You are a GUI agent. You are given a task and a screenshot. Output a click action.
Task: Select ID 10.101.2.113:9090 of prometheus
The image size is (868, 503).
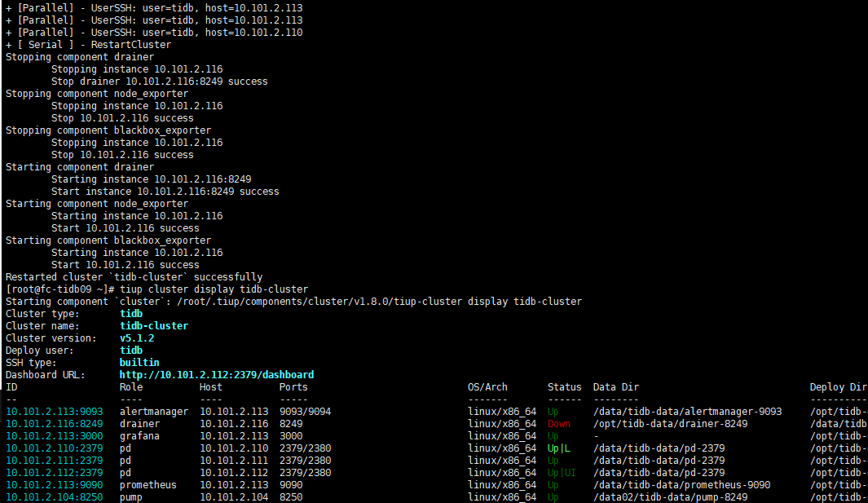pyautogui.click(x=55, y=485)
